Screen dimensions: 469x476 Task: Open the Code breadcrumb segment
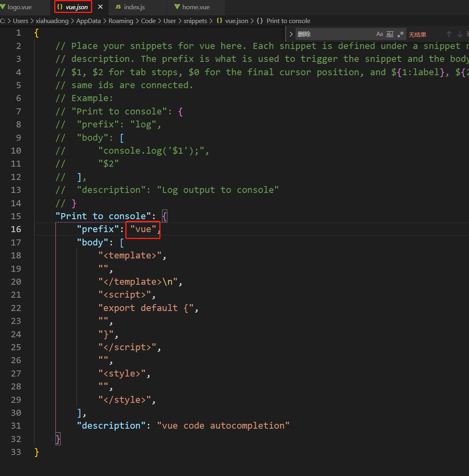148,21
